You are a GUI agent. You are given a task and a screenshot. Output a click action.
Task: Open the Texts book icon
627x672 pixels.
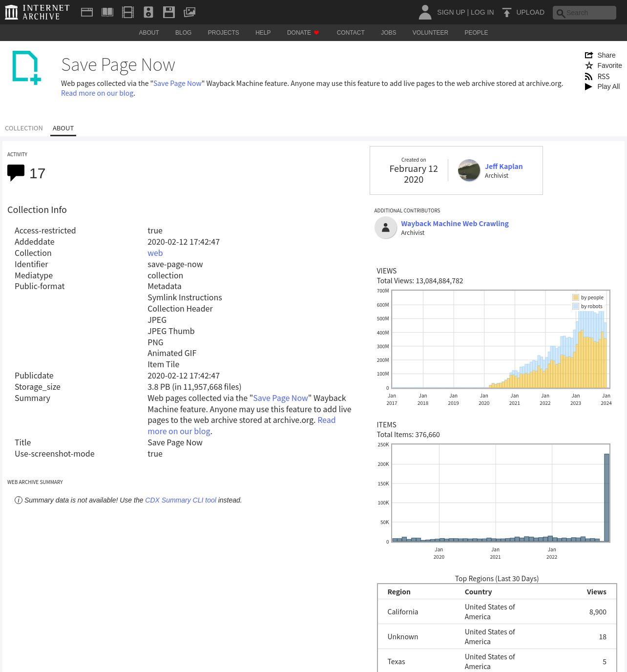[107, 12]
